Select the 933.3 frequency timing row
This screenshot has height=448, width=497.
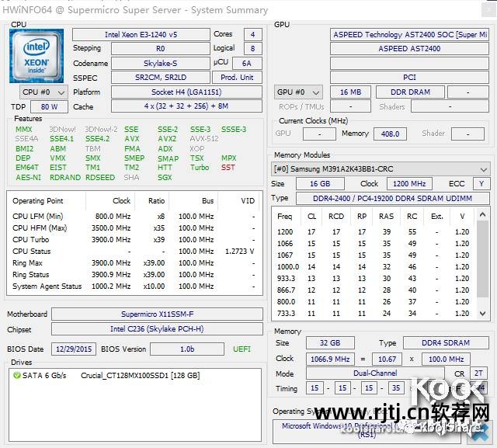(374, 279)
